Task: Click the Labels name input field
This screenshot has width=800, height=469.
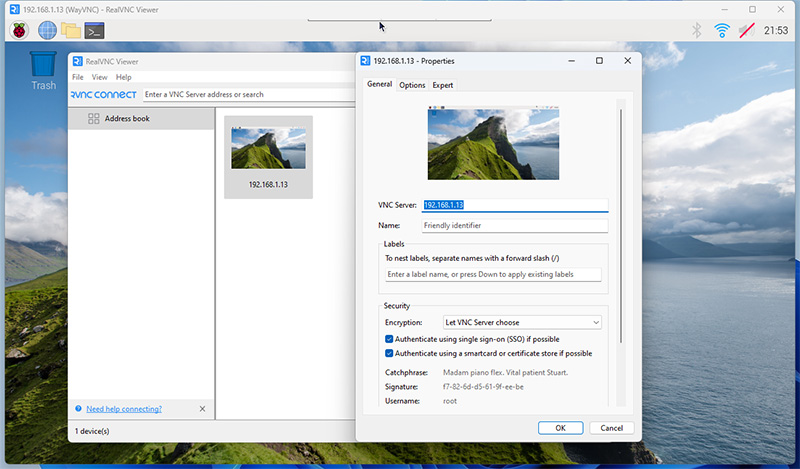Action: tap(493, 275)
